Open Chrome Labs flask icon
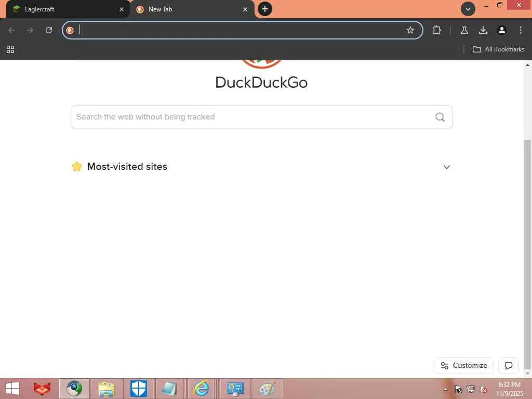 pyautogui.click(x=464, y=30)
